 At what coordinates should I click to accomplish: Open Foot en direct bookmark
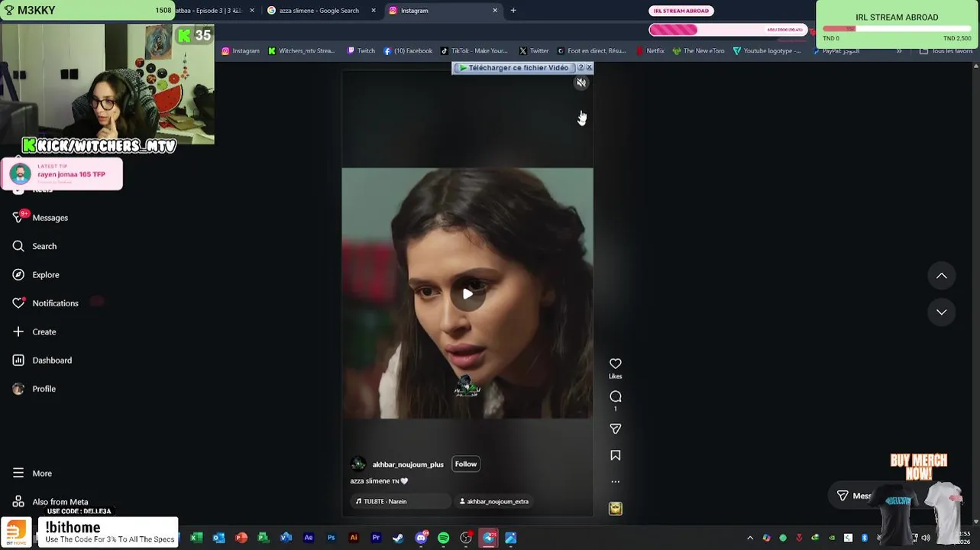[591, 51]
